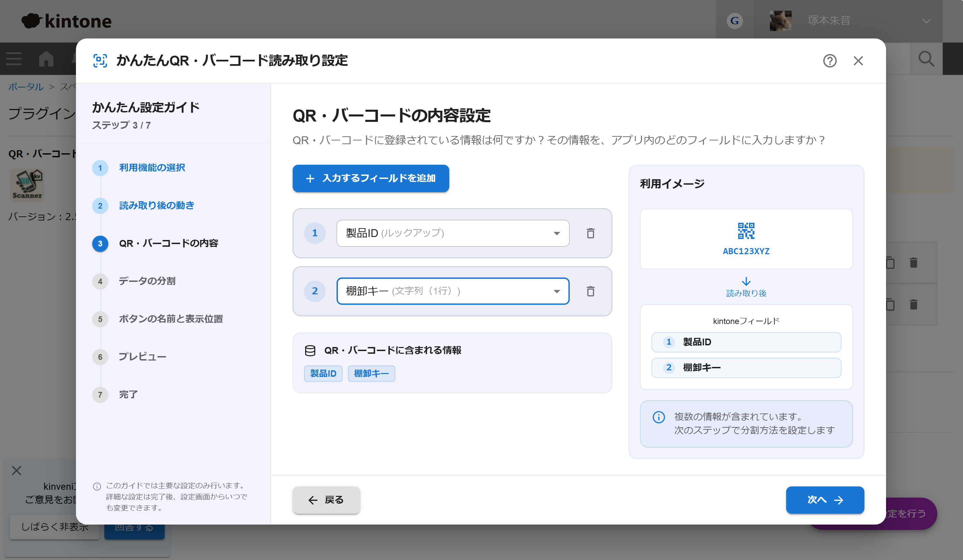Click the G avatar icon in header
Image resolution: width=963 pixels, height=560 pixels.
coord(734,21)
